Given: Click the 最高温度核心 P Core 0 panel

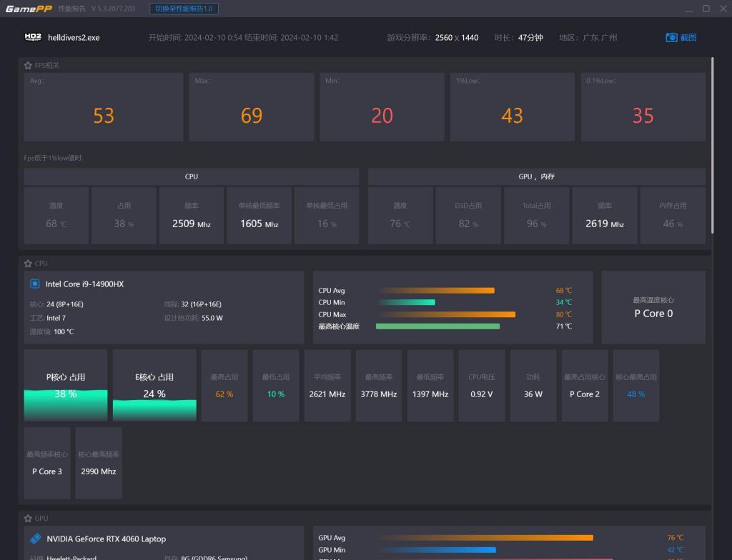Looking at the screenshot, I should 653,307.
